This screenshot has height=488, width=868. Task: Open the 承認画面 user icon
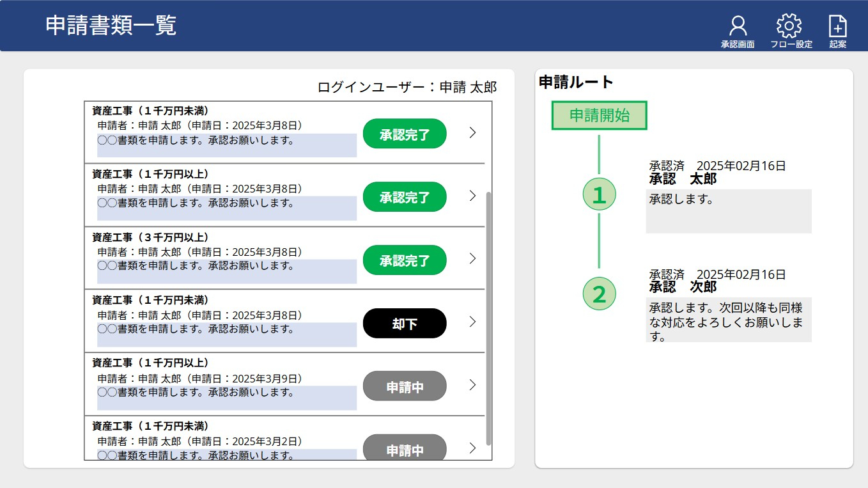[738, 26]
